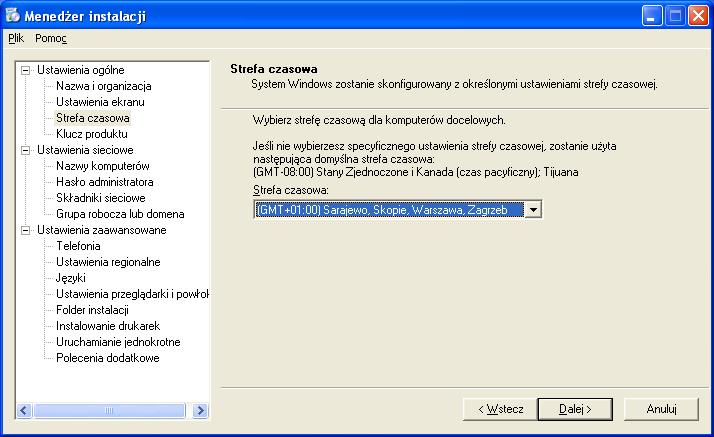The image size is (714, 437).
Task: Select Ustawienia ogólne in the tree
Action: [x=81, y=70]
